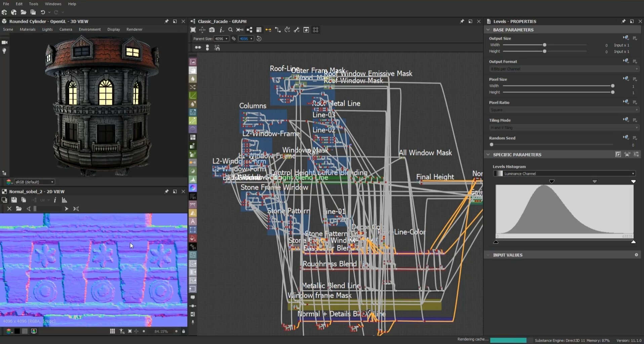
Task: Save the 2D view image with floppy icon
Action: [14, 200]
